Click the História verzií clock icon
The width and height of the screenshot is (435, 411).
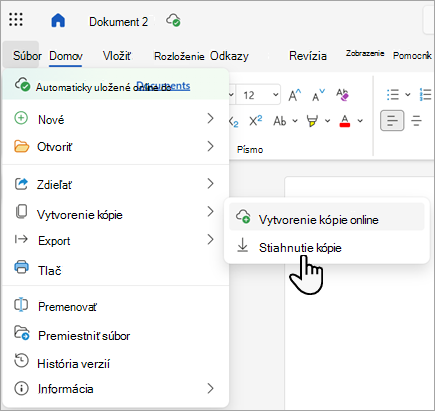[21, 361]
